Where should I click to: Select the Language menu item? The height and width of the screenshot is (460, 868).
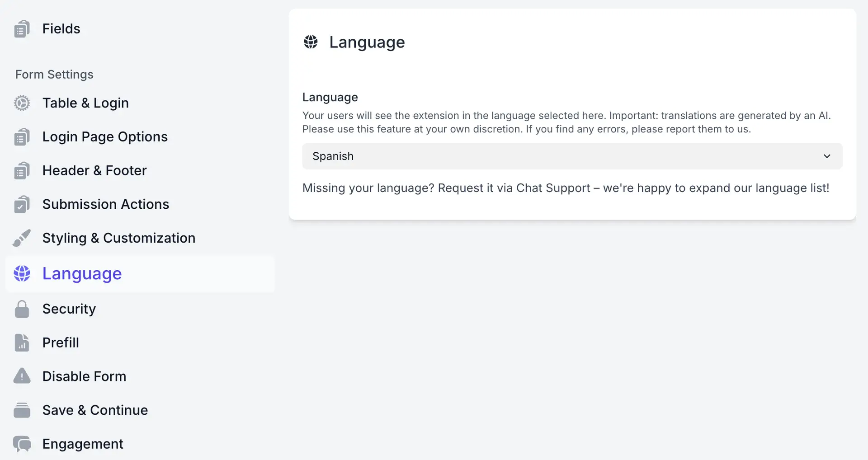tap(82, 273)
